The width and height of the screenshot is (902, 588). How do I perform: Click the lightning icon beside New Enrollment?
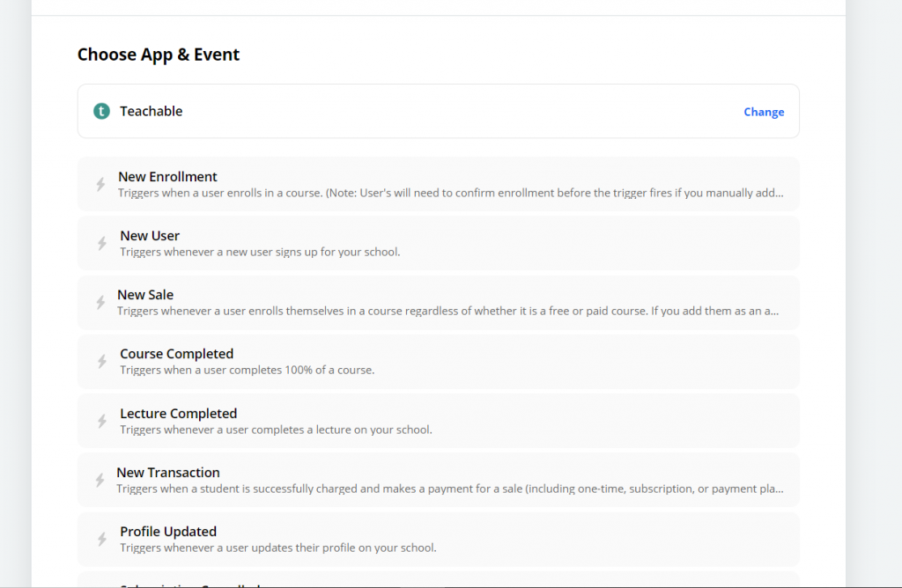(x=100, y=184)
